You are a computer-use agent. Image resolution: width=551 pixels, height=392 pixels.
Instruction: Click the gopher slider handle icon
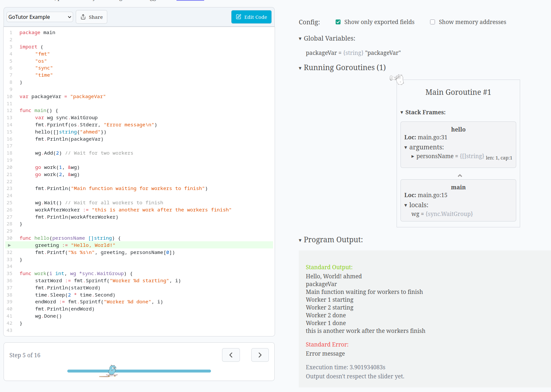click(112, 371)
